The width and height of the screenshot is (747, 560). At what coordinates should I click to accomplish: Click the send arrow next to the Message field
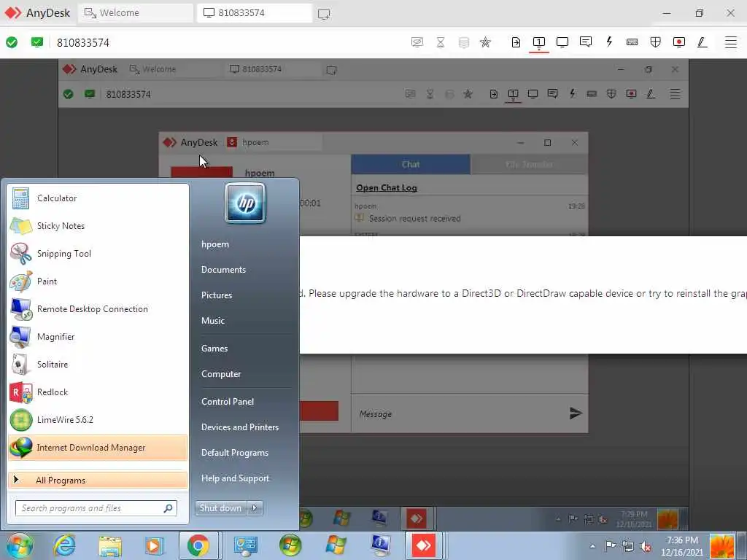(x=576, y=413)
